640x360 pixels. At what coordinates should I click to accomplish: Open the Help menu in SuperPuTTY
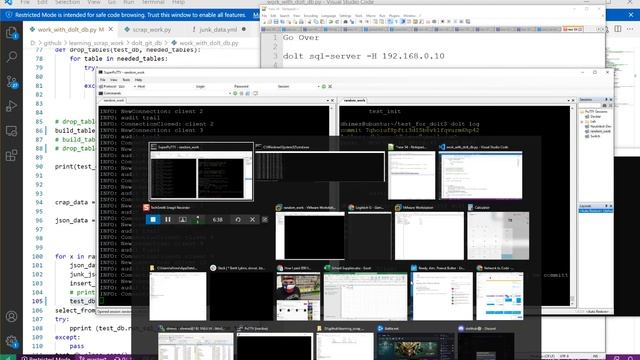[138, 80]
